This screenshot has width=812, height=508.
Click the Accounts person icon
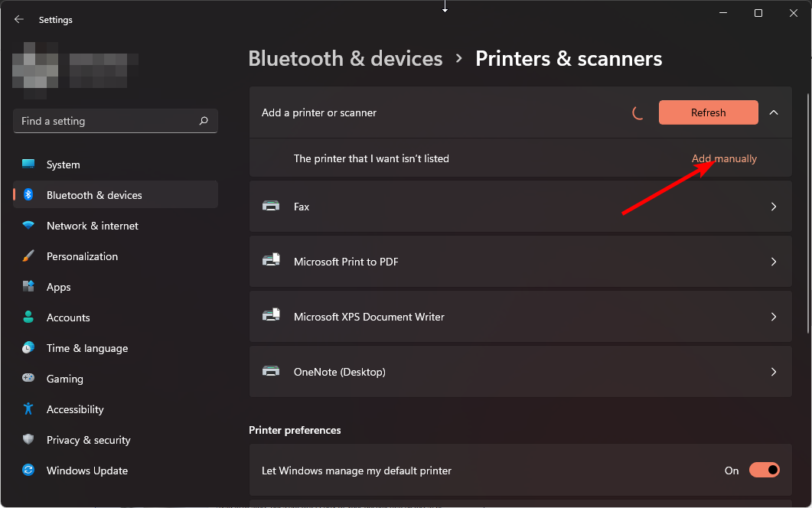click(28, 317)
